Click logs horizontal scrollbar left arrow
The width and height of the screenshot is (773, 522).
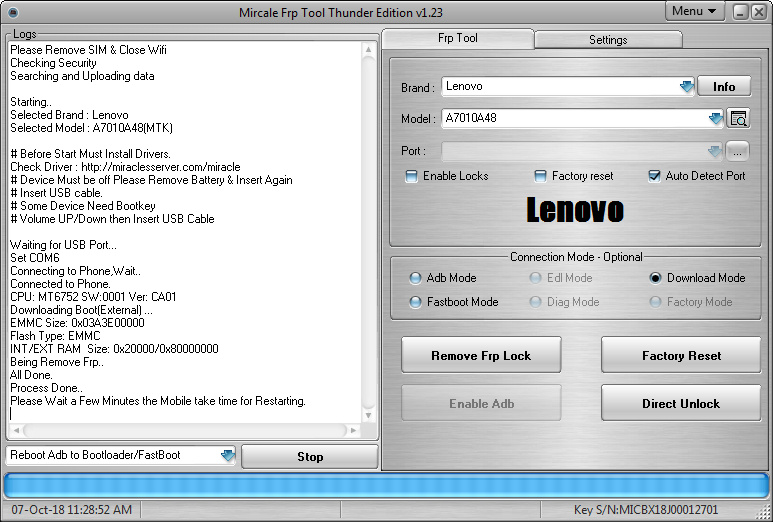click(16, 430)
